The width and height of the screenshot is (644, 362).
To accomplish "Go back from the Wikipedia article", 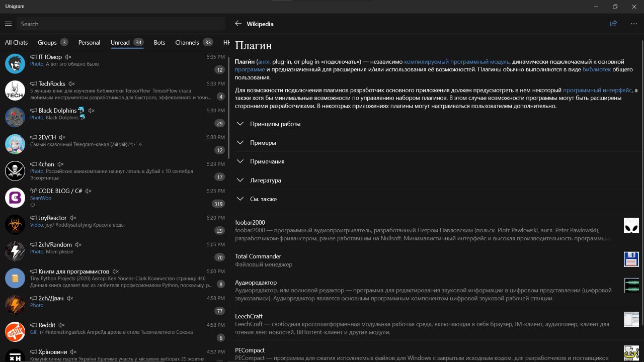I will [x=238, y=24].
